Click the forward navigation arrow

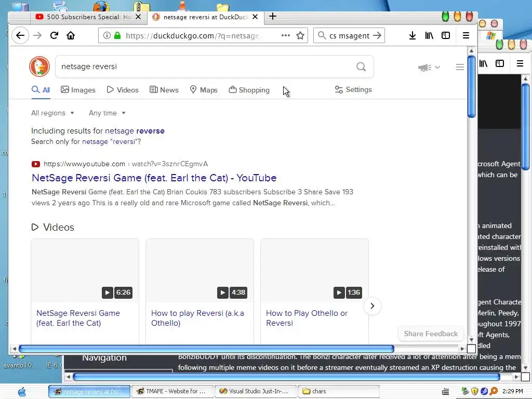(x=37, y=36)
